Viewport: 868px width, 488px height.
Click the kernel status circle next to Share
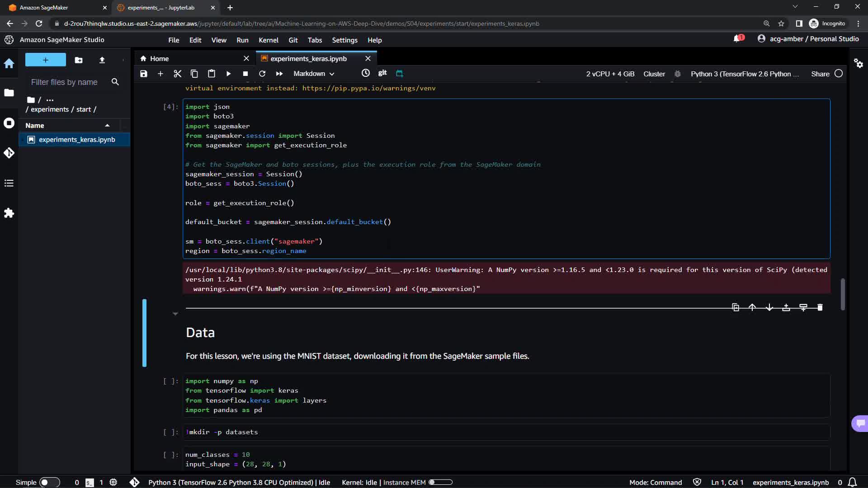tap(839, 74)
